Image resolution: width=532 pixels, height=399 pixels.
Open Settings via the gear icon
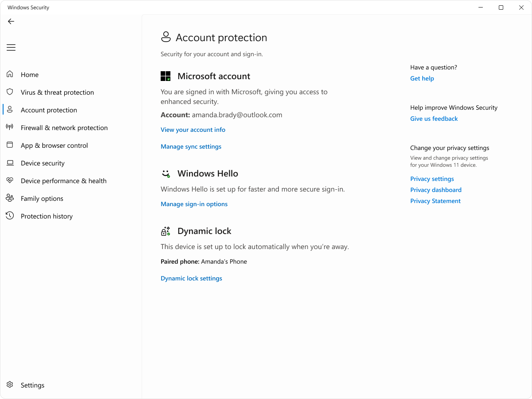10,385
